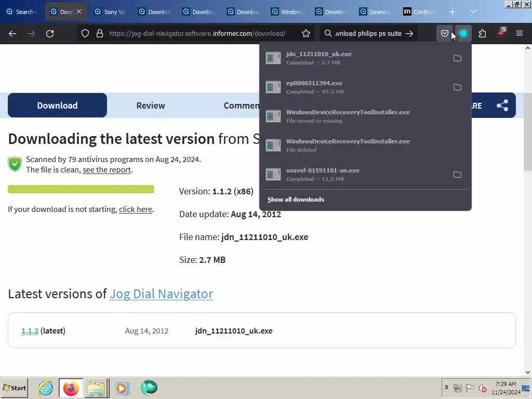Close the current Download tab
532x399 pixels.
point(79,11)
